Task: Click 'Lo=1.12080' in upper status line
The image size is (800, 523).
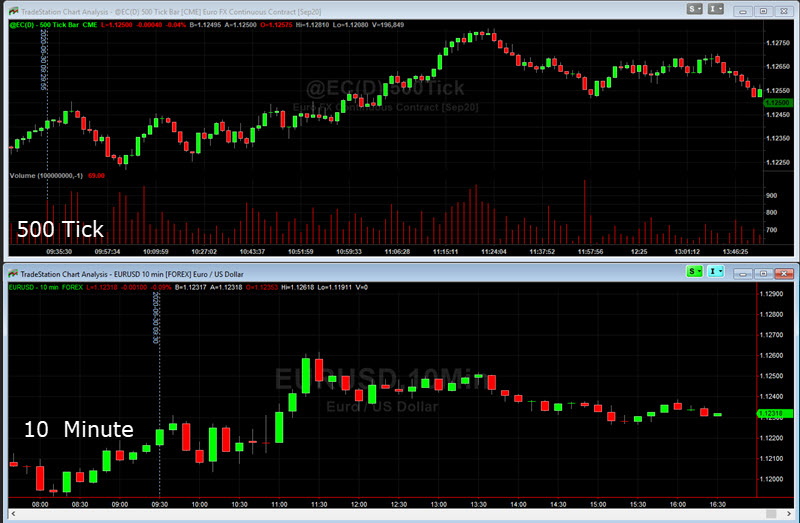Action: click(x=351, y=24)
